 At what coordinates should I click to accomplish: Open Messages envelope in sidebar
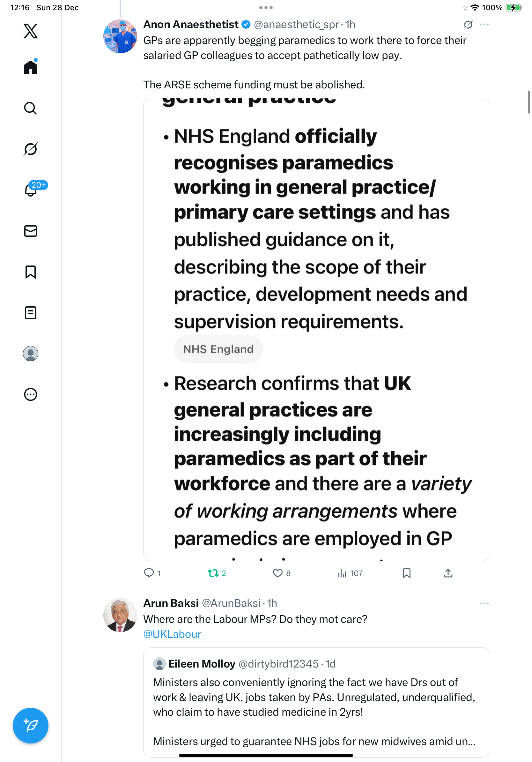[31, 231]
